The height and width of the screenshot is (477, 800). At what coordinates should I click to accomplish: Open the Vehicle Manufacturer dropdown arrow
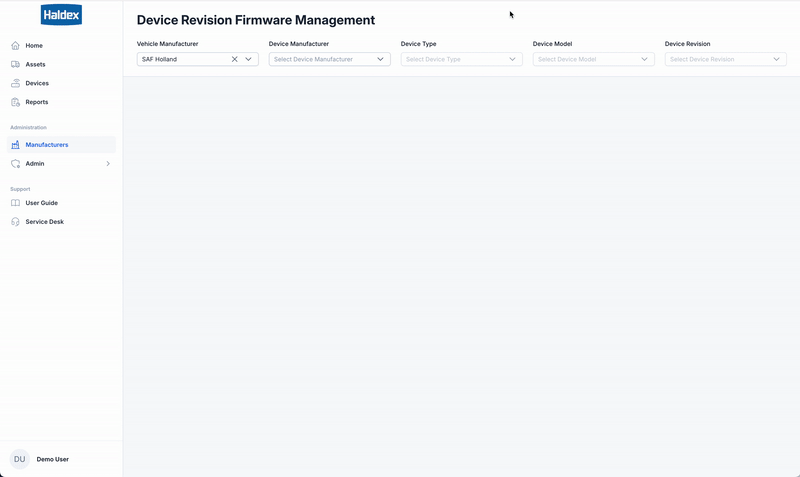[x=249, y=59]
